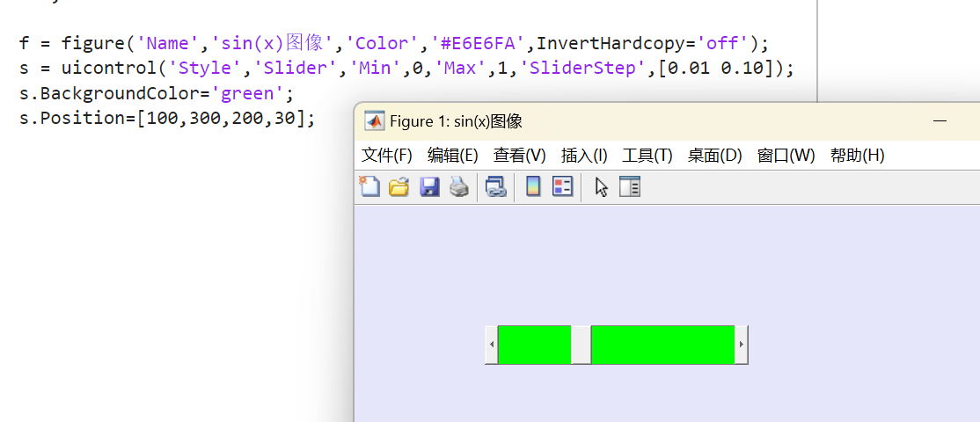The width and height of the screenshot is (980, 422).
Task: Click the New Figure toolbar icon
Action: [369, 186]
